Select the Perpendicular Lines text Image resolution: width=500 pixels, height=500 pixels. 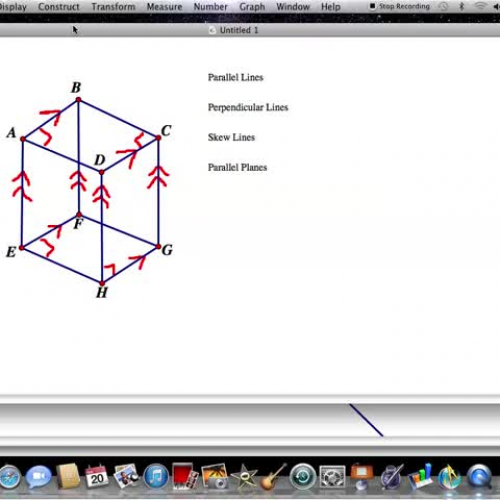click(248, 107)
